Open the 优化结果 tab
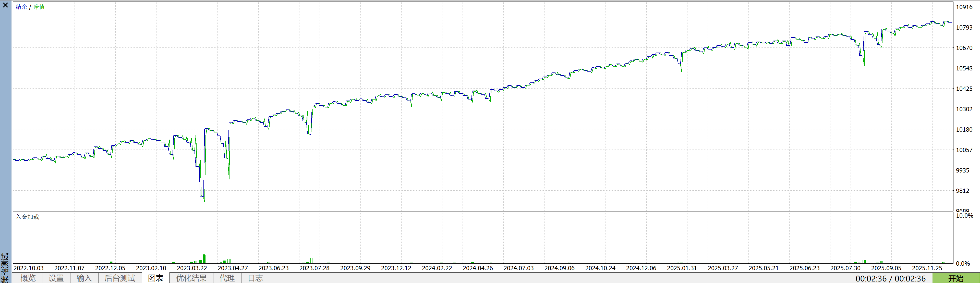The image size is (980, 283). click(191, 278)
